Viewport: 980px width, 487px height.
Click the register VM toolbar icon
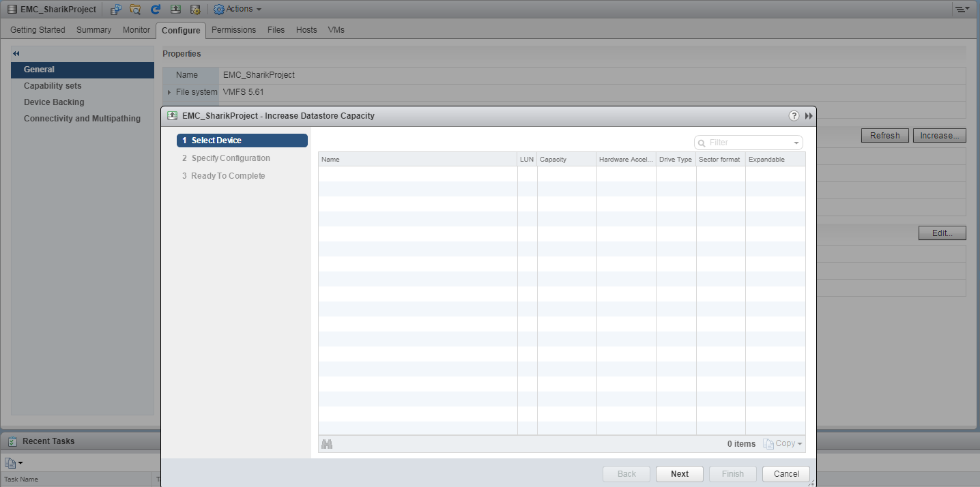(x=115, y=9)
